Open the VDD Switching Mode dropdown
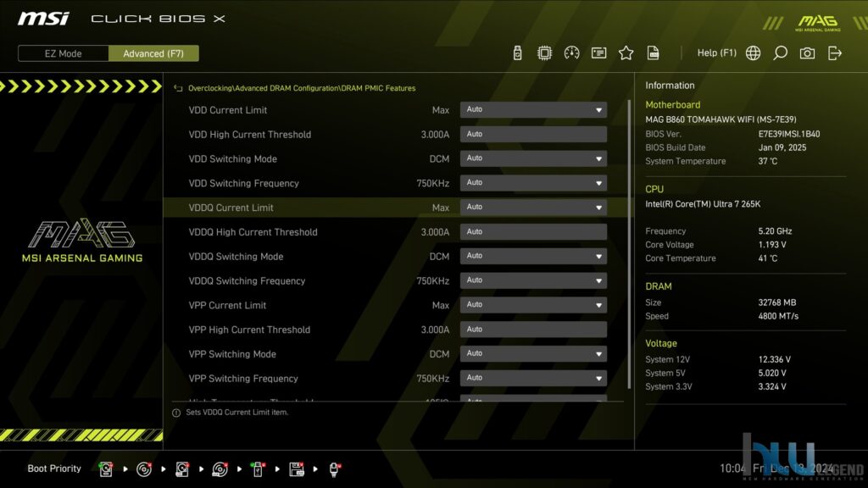The height and width of the screenshot is (488, 868). (x=533, y=158)
